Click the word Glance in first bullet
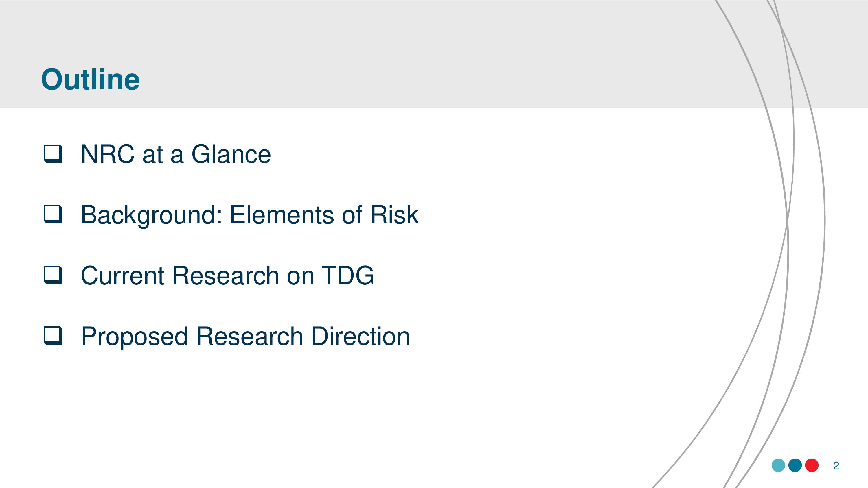 [231, 154]
